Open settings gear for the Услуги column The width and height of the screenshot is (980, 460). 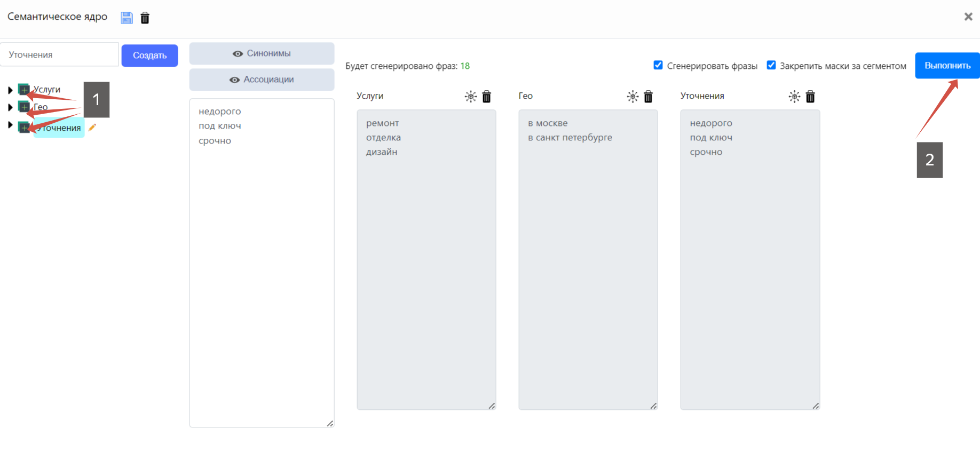click(470, 97)
